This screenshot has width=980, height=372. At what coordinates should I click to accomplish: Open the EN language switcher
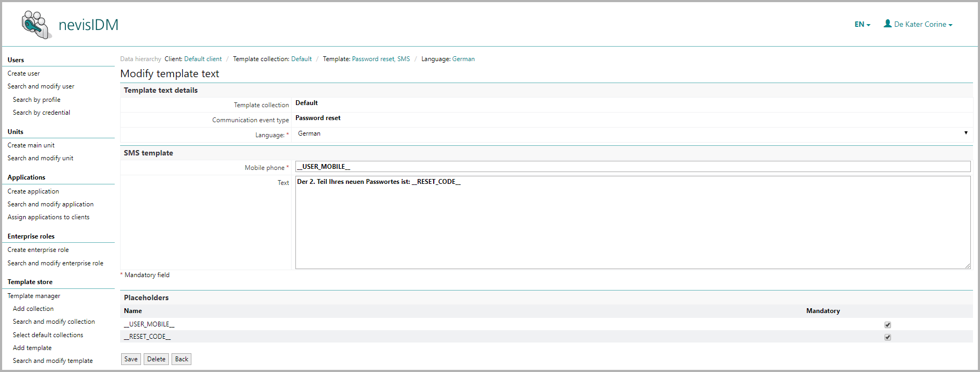[862, 25]
